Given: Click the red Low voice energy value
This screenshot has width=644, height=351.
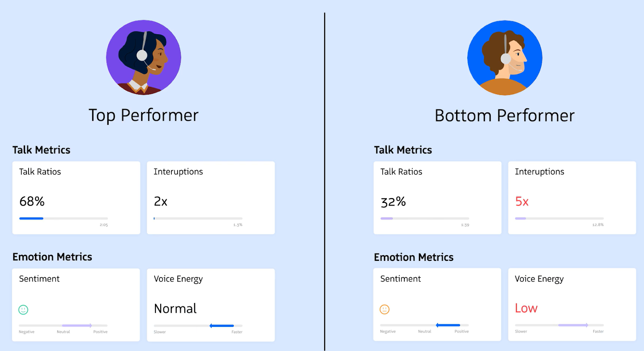Looking at the screenshot, I should click(x=526, y=308).
